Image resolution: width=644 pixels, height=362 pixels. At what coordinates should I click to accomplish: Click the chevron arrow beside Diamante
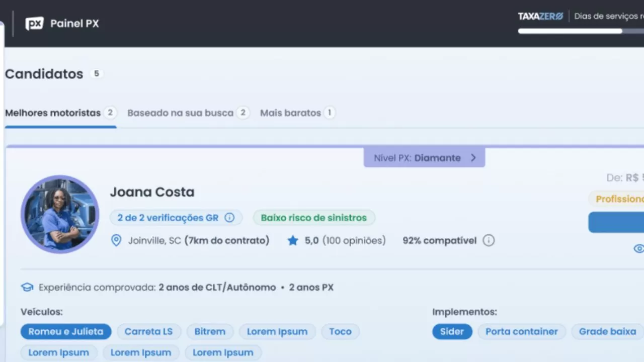[473, 158]
